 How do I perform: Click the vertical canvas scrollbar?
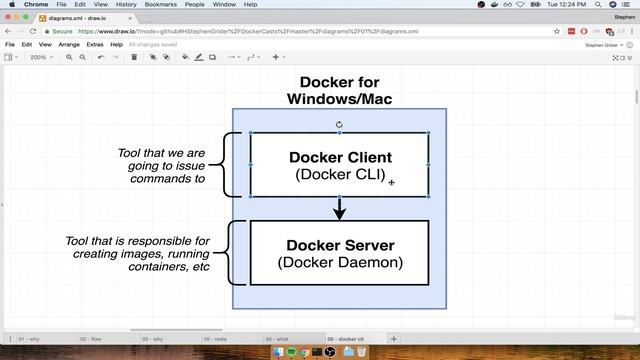pos(636,97)
